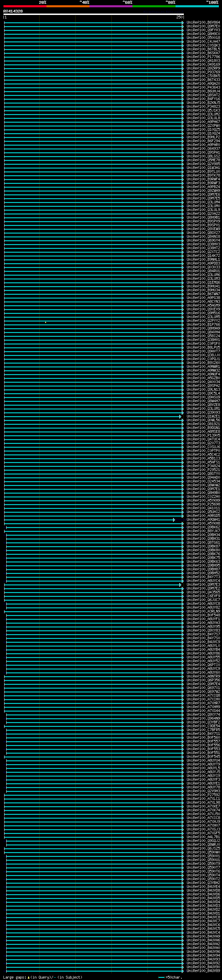Click the label UniRef100_B9X260
Screen dimensions: 222x980
click(x=203, y=363)
